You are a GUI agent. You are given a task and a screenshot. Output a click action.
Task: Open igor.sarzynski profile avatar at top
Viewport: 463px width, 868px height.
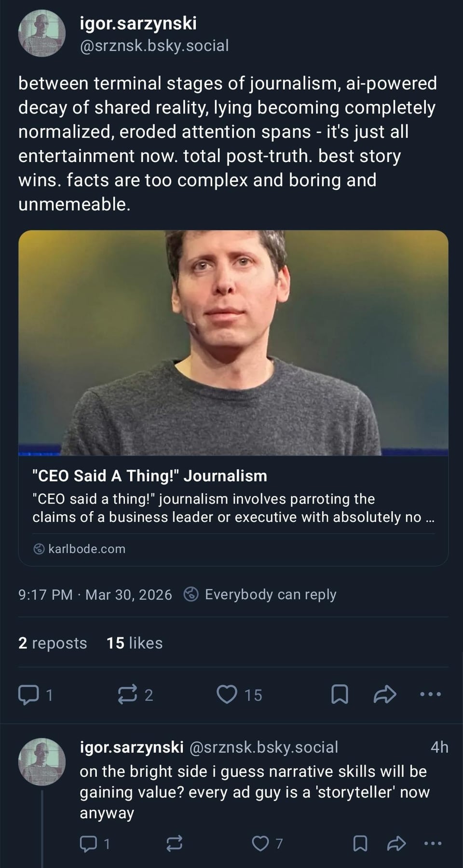42,34
